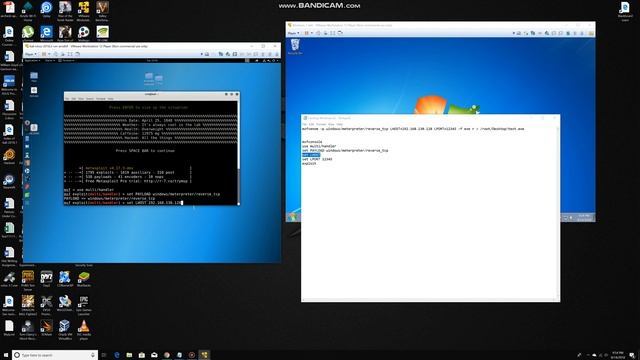
Task: Open Microsoft Edge from the host taskbar
Action: [x=117, y=355]
